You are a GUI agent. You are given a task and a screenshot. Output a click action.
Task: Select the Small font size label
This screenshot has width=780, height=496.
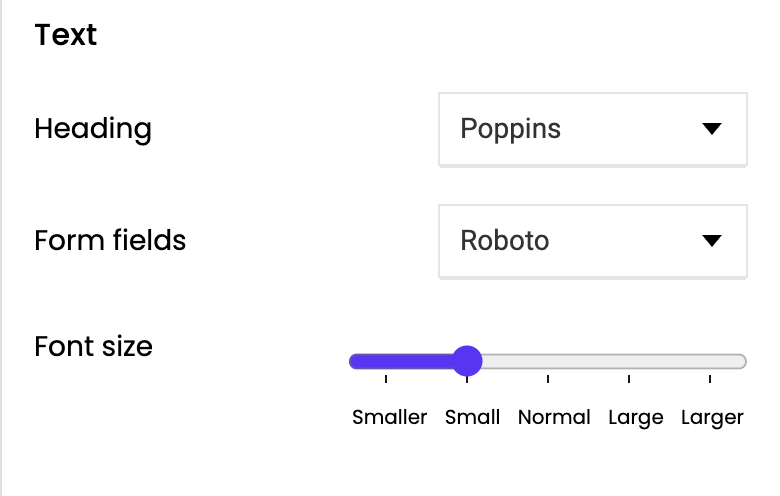[473, 417]
